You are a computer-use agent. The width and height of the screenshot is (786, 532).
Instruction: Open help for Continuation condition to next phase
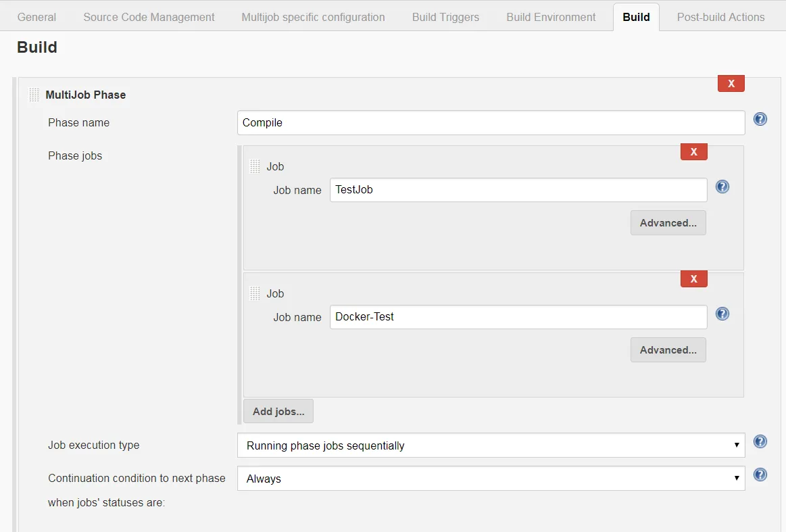coord(760,475)
